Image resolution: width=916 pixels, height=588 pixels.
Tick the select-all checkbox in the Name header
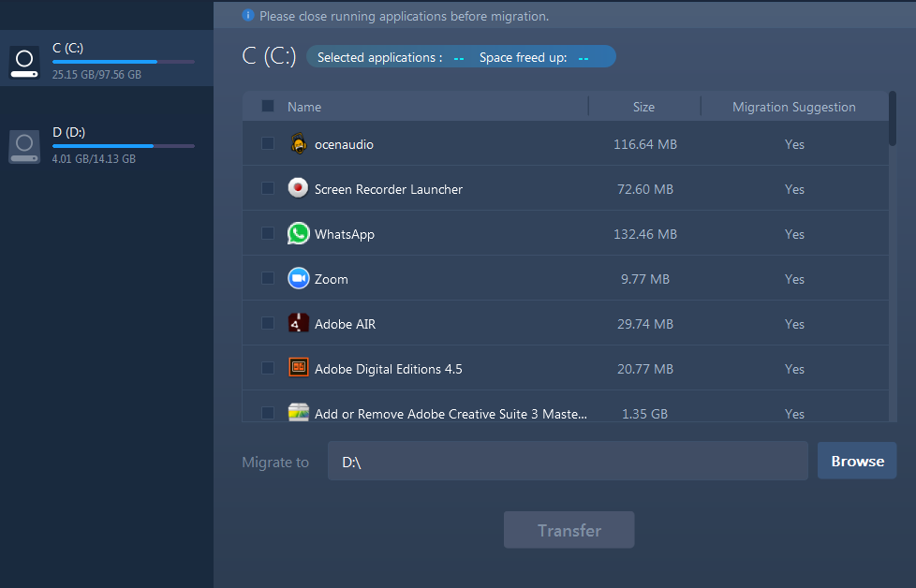click(x=268, y=106)
